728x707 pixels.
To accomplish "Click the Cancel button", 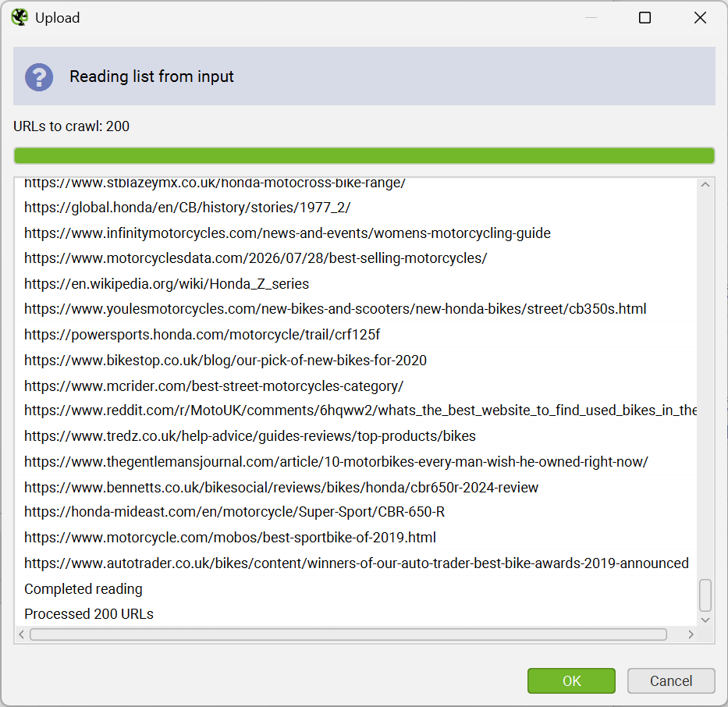I will click(671, 680).
